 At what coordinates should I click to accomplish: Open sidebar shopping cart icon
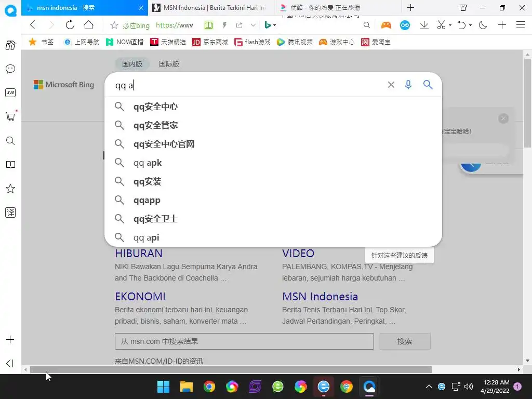pyautogui.click(x=10, y=117)
